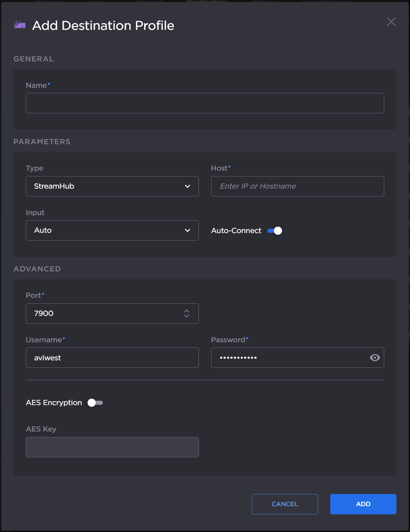Close the Add Destination Profile dialog
This screenshot has height=532, width=410.
click(391, 22)
